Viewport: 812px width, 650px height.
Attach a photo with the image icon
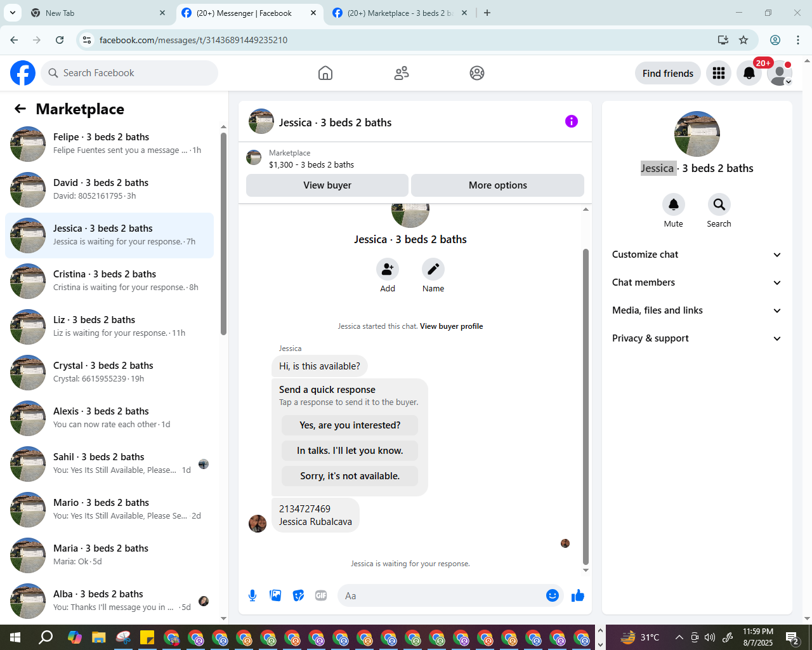pyautogui.click(x=275, y=595)
